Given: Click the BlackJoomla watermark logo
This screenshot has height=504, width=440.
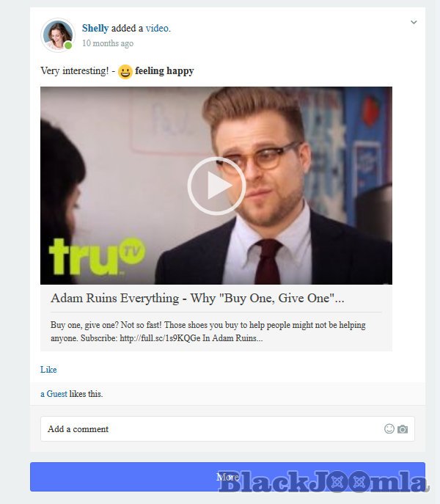Looking at the screenshot, I should tap(323, 481).
